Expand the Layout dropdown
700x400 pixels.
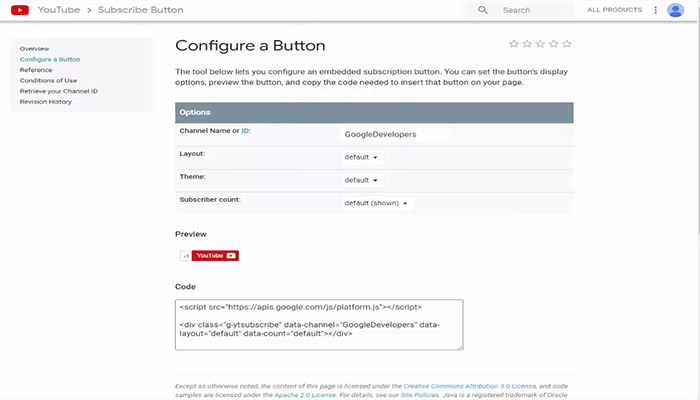point(361,157)
